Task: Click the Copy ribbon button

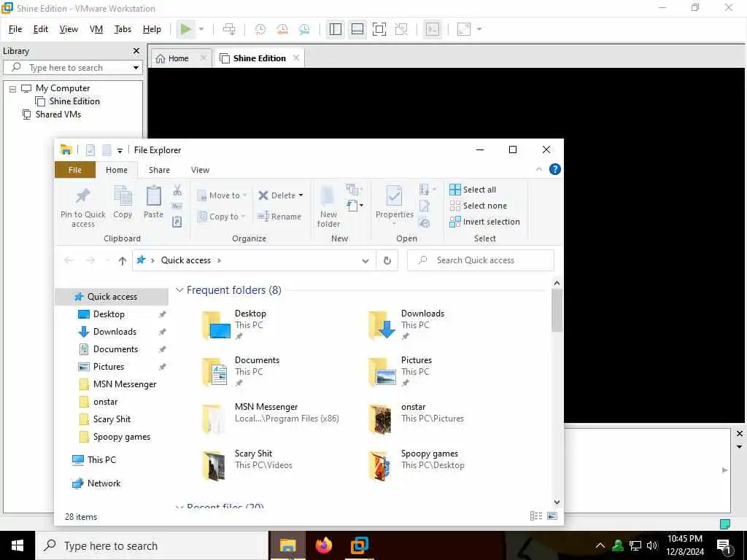Action: tap(123, 203)
